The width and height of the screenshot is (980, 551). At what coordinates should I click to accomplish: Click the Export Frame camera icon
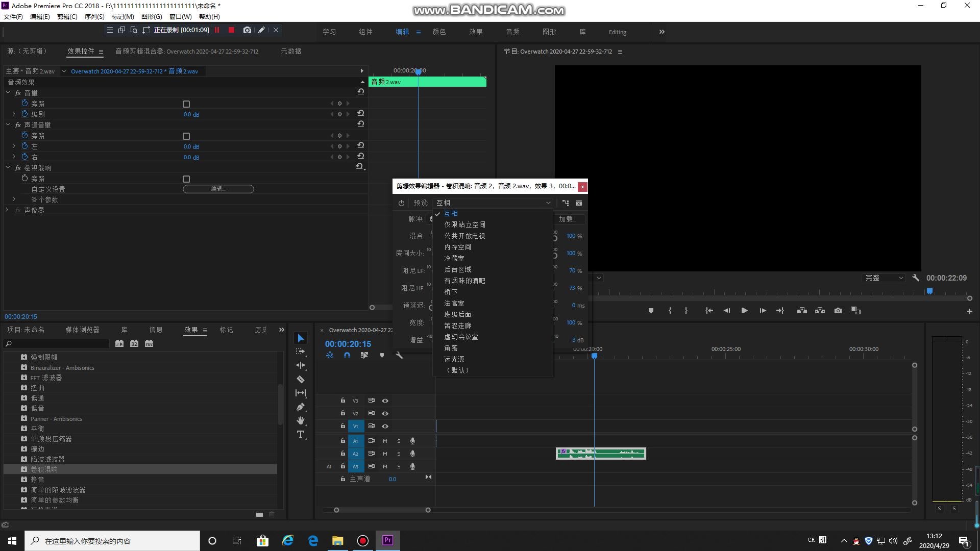click(x=838, y=311)
